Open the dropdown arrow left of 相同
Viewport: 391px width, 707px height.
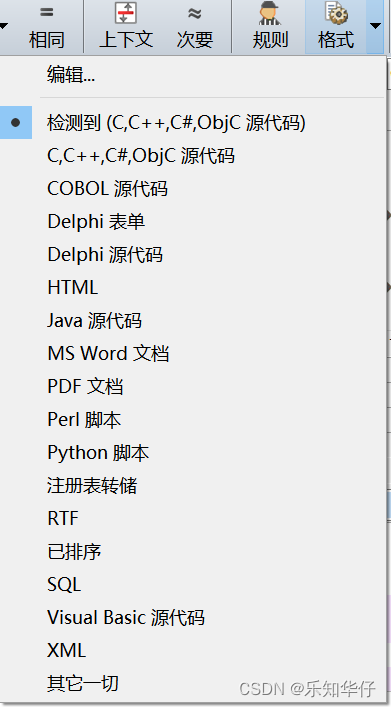[x=4, y=26]
